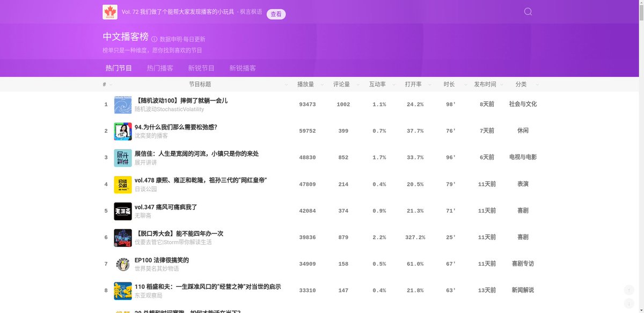Open the 新锐节目 tab
644x313 pixels.
coord(201,68)
